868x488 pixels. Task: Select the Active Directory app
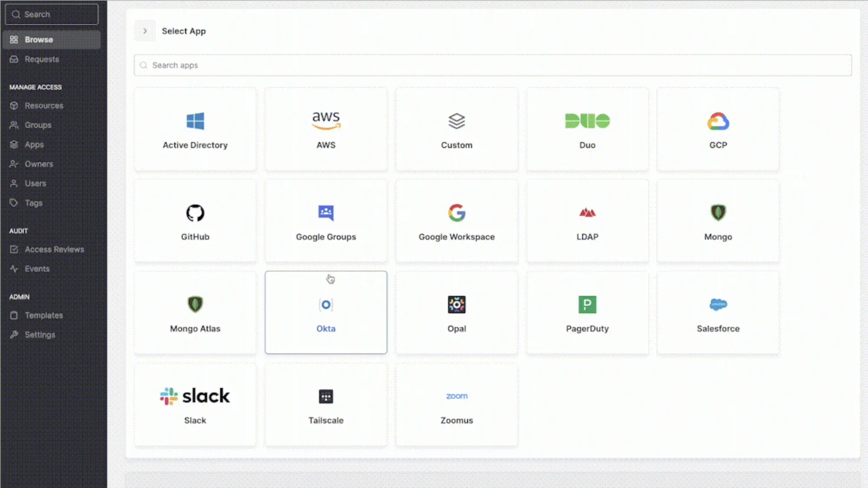pos(195,129)
